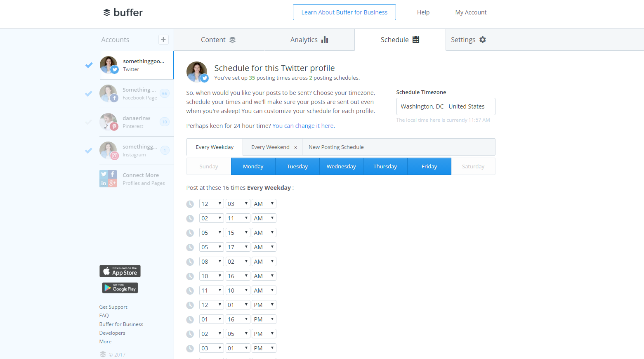Toggle Monday posting day off

pyautogui.click(x=253, y=166)
